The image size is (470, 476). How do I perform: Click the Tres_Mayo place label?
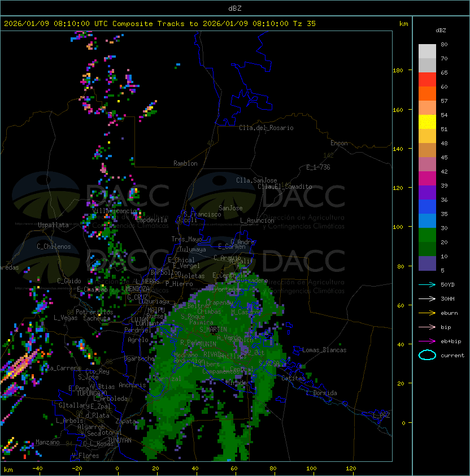point(186,239)
